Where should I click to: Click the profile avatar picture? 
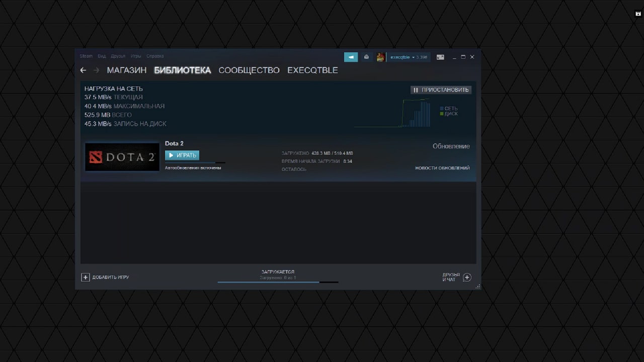click(x=381, y=57)
